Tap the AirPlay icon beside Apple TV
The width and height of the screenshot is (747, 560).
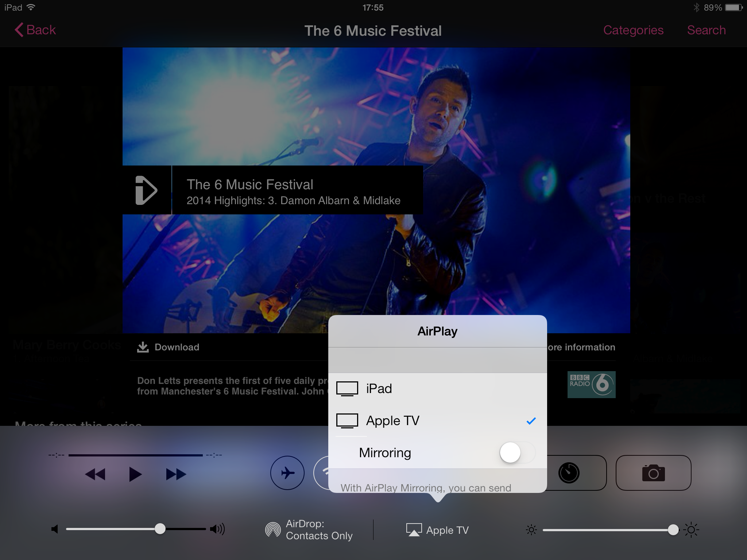tap(414, 530)
